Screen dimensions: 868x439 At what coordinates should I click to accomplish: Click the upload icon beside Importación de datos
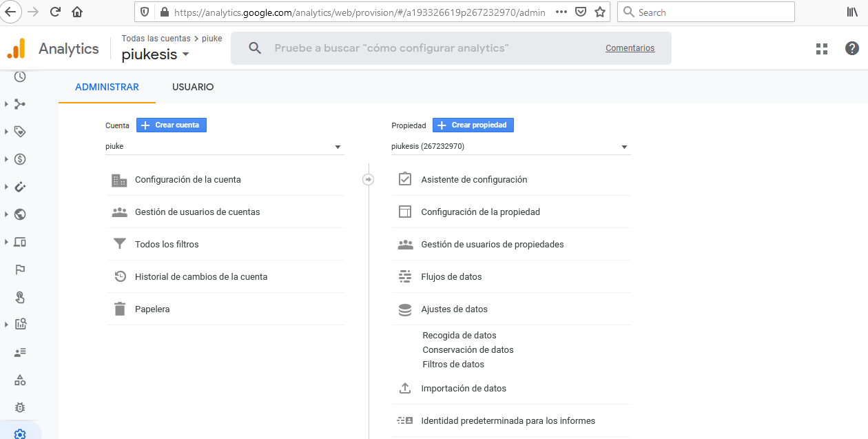coord(405,388)
